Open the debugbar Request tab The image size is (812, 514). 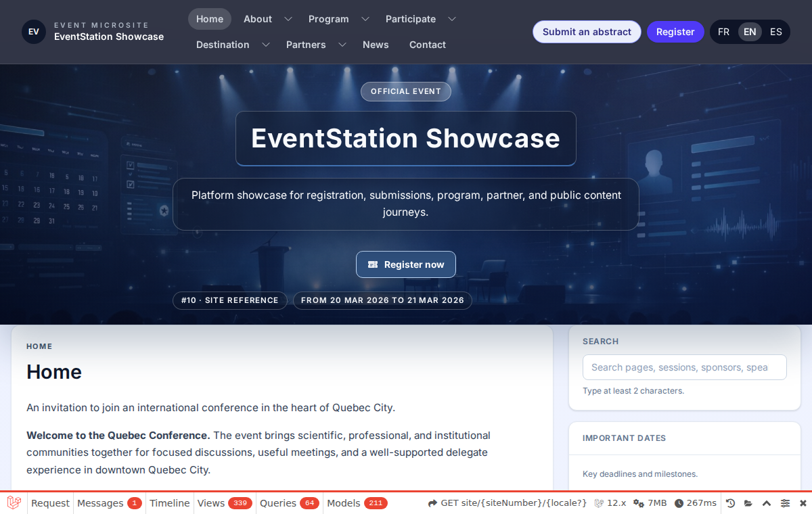tap(50, 503)
